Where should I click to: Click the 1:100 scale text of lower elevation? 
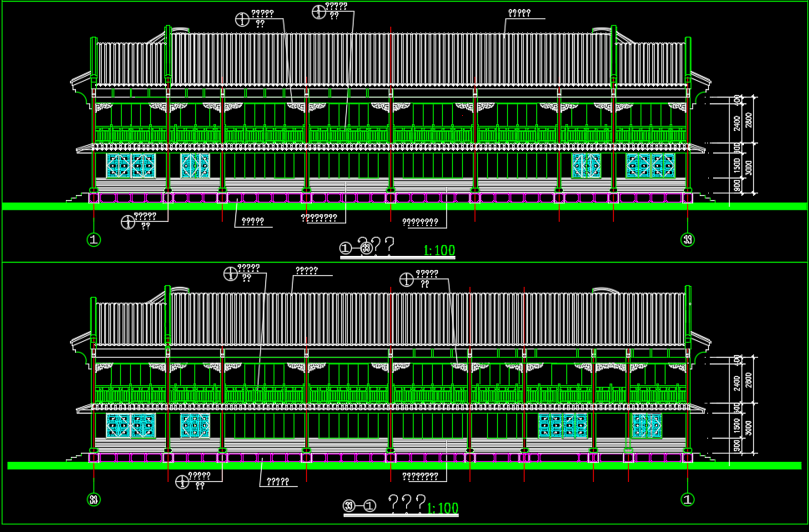pos(442,508)
